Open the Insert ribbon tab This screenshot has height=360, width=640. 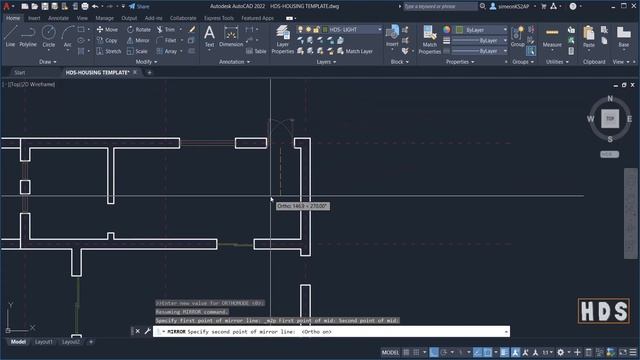pos(34,18)
